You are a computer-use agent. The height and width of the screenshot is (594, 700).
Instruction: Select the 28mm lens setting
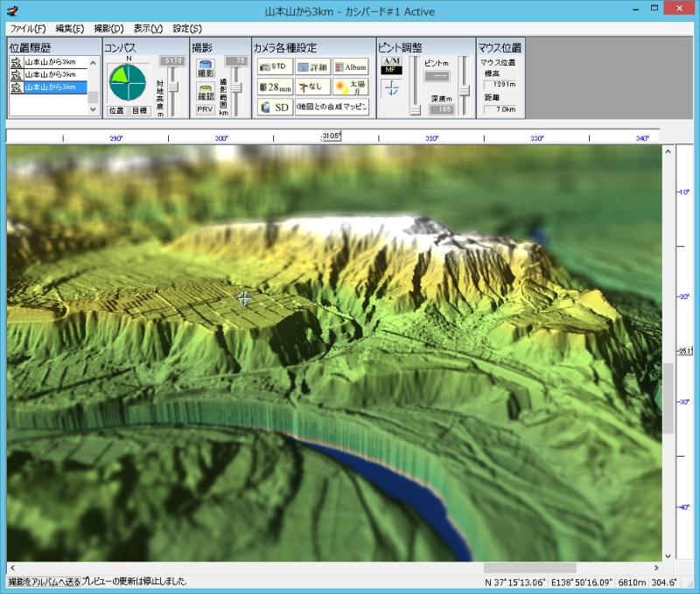coord(274,87)
